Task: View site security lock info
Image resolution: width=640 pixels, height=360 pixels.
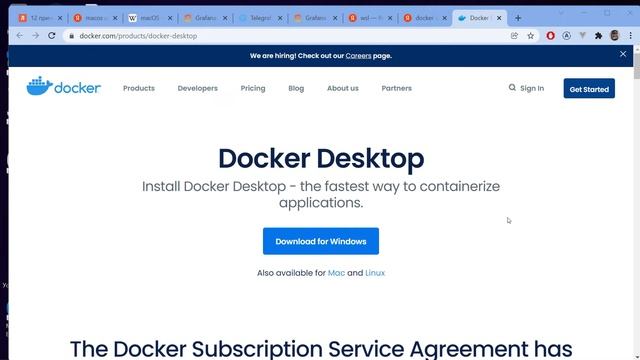Action: (71, 36)
